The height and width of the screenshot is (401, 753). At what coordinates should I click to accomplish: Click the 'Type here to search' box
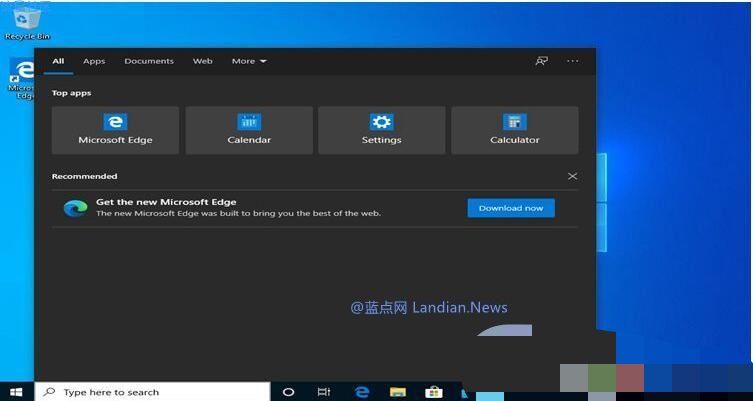coord(152,392)
